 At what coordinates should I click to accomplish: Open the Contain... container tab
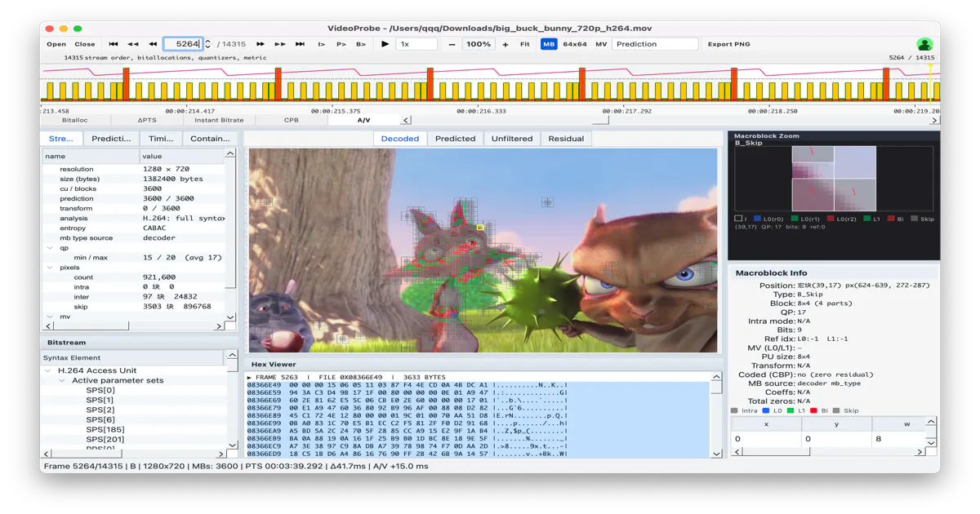tap(210, 139)
